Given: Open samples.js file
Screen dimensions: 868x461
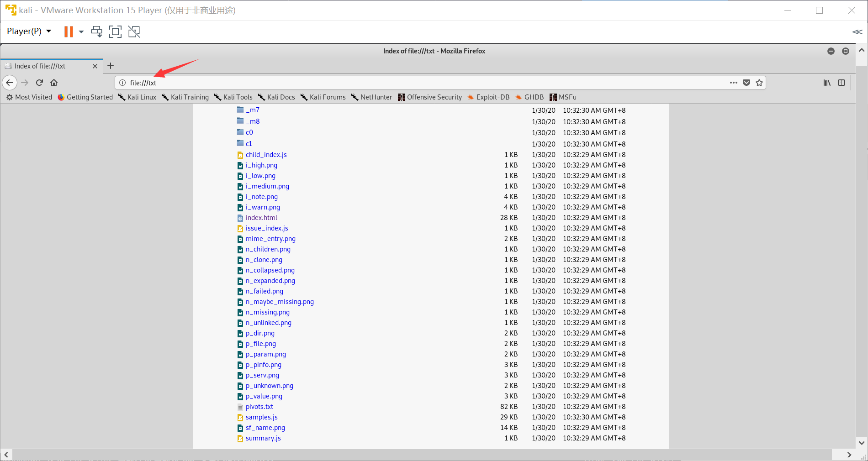Looking at the screenshot, I should tap(262, 417).
